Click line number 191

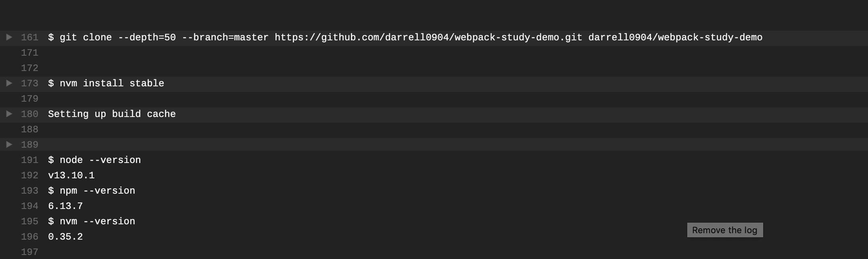[x=29, y=160]
